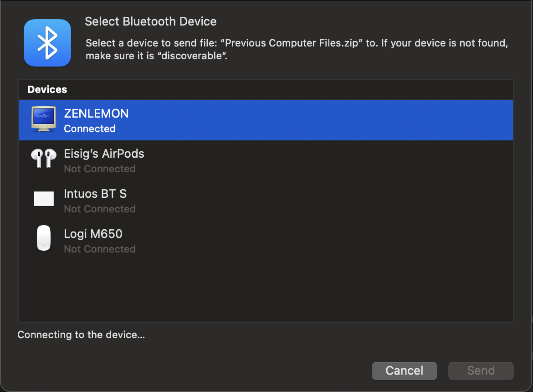This screenshot has width=533, height=392.
Task: Select the ZENLEMON device name
Action: (96, 113)
